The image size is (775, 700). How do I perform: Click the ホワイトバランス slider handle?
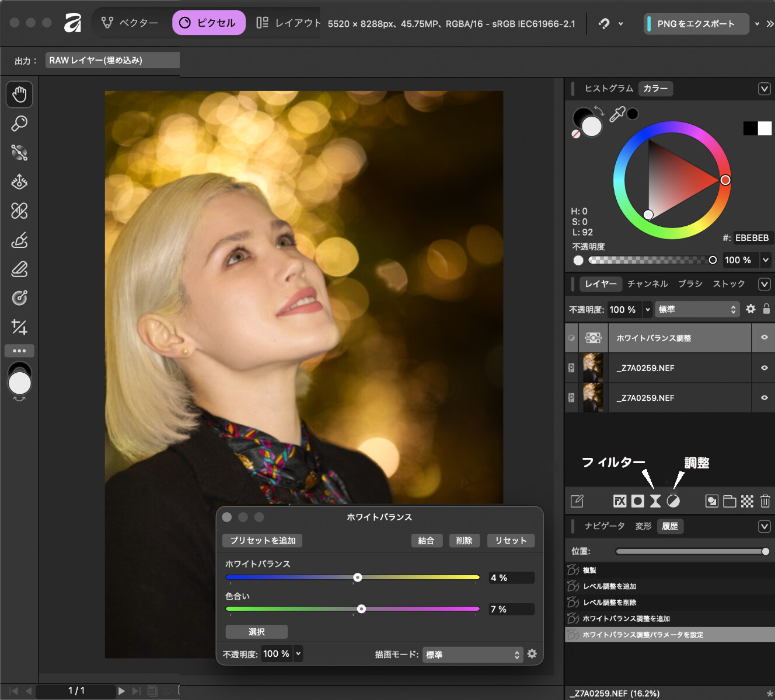pyautogui.click(x=358, y=577)
